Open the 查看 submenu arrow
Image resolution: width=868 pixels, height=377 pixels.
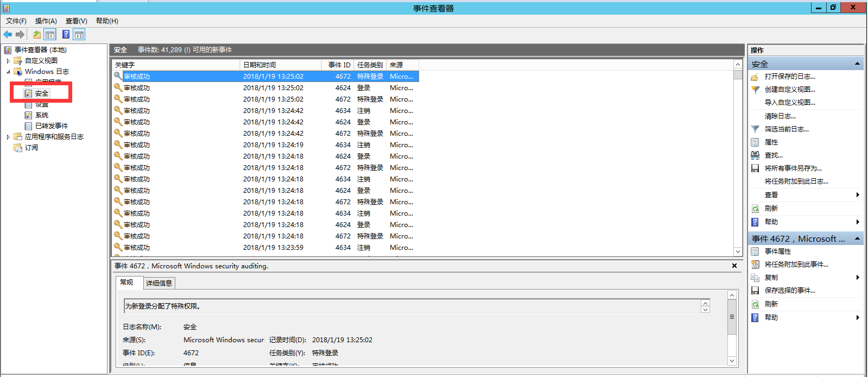click(x=858, y=195)
